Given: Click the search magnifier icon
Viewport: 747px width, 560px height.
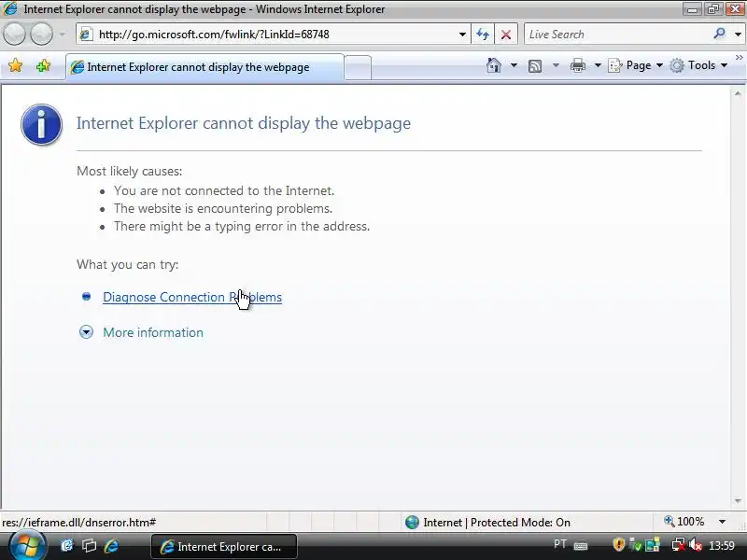Looking at the screenshot, I should [x=719, y=34].
